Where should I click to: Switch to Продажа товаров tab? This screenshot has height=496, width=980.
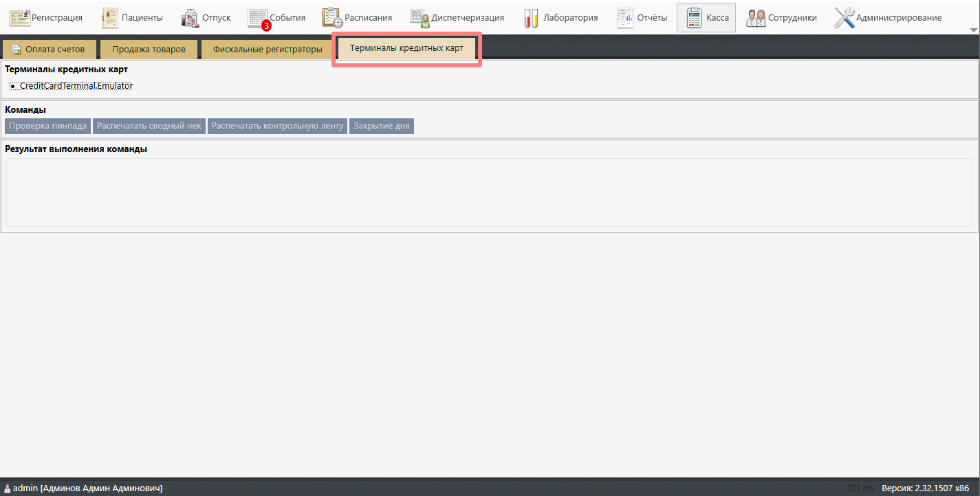pyautogui.click(x=149, y=50)
